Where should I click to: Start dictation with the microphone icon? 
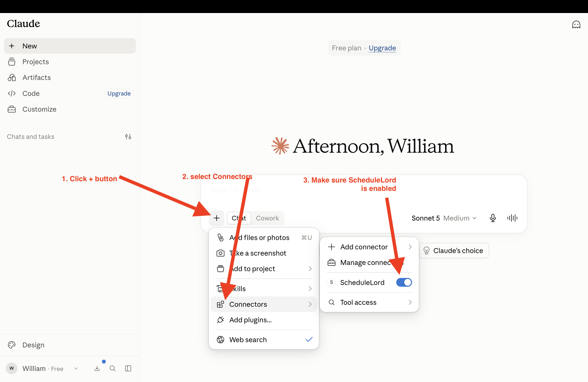tap(493, 218)
